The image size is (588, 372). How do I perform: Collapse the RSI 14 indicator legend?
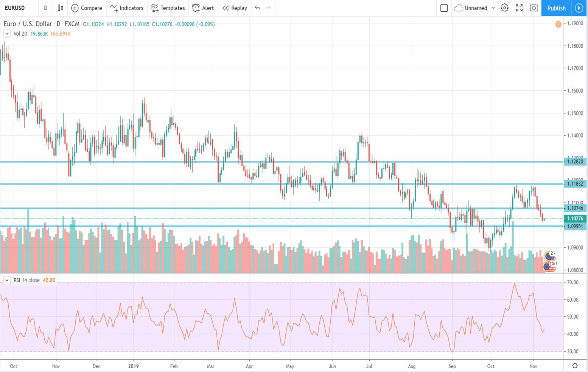point(7,280)
